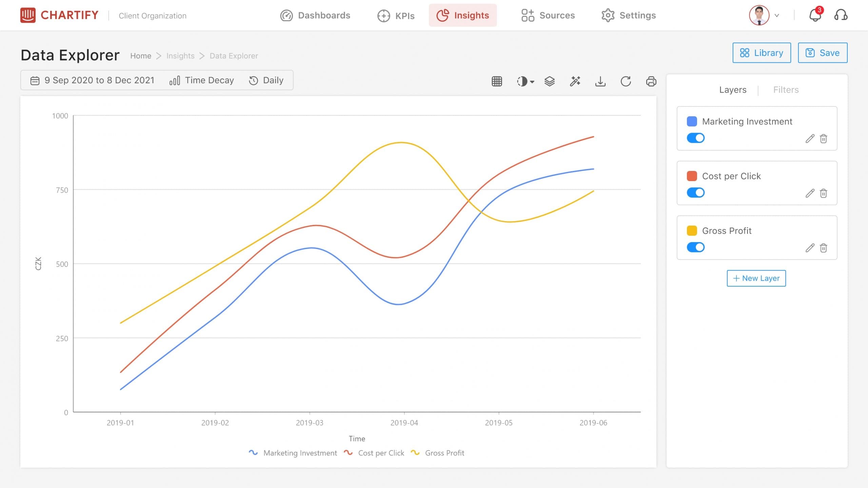Toggle the Cost per Click layer
868x488 pixels.
[696, 193]
